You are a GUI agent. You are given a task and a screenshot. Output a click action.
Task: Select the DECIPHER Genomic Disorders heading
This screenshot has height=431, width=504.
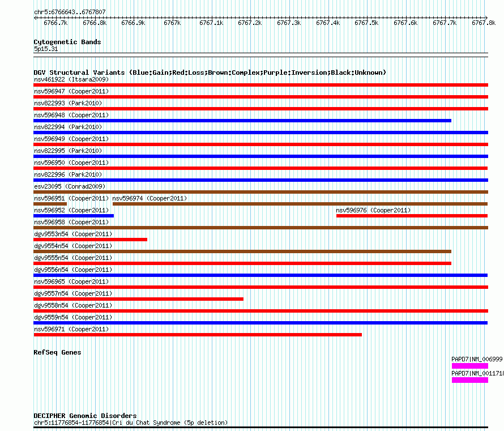[85, 416]
